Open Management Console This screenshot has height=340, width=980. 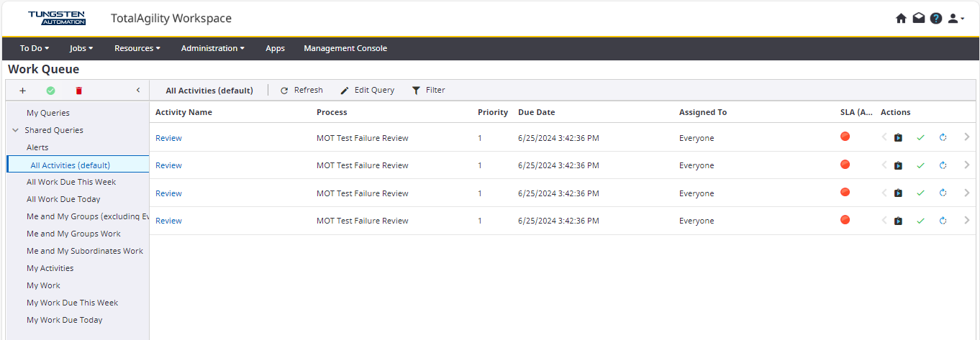pyautogui.click(x=345, y=48)
